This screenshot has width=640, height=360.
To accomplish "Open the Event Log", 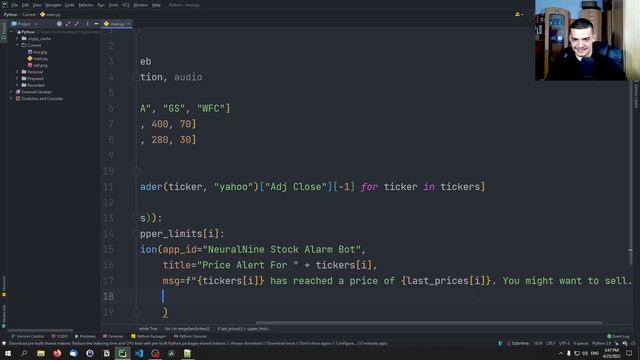I will coord(618,336).
